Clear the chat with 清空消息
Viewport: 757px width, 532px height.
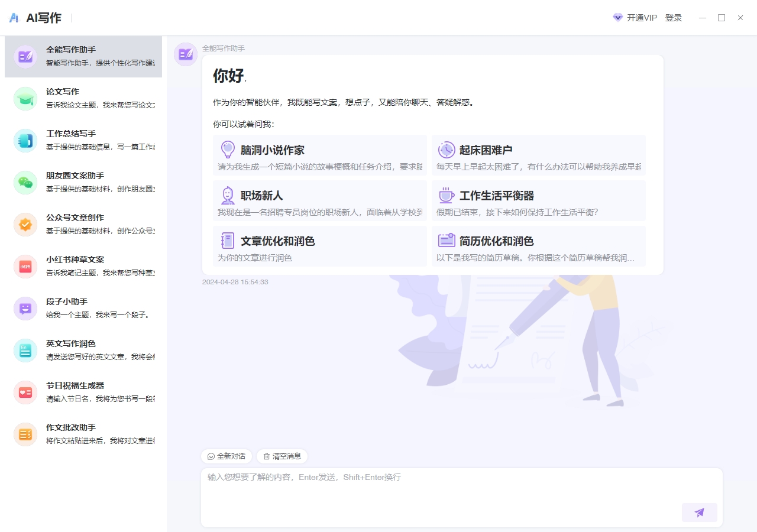pyautogui.click(x=282, y=456)
